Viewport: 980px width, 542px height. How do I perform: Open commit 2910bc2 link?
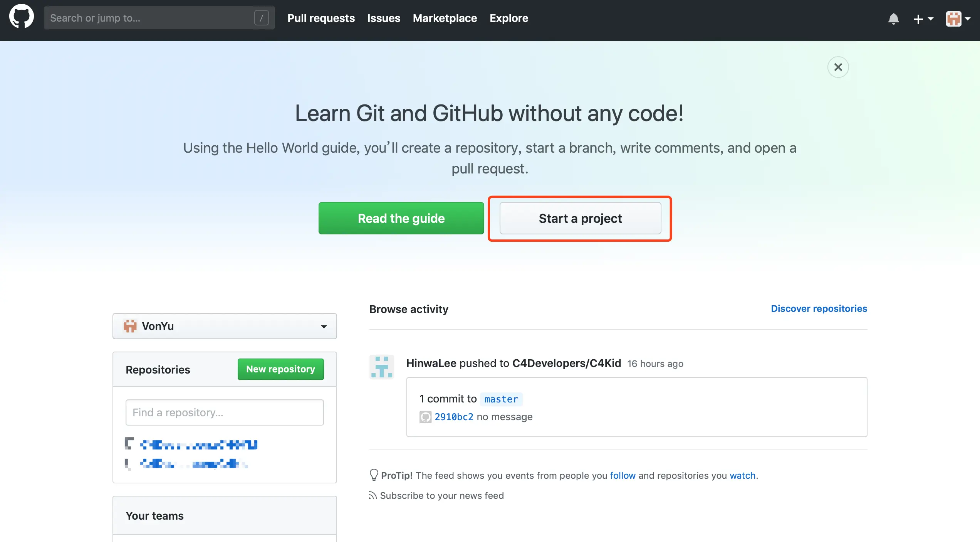[x=454, y=417]
